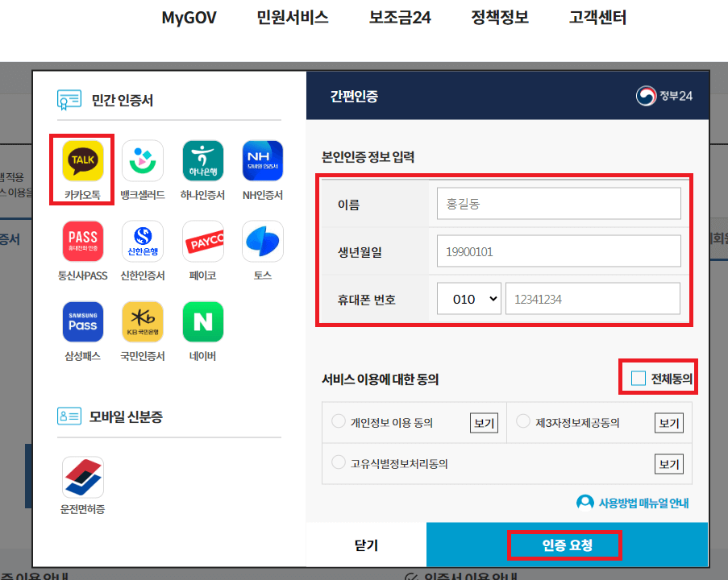Select 통신사PASS for identity verification
The height and width of the screenshot is (580, 728).
point(81,241)
